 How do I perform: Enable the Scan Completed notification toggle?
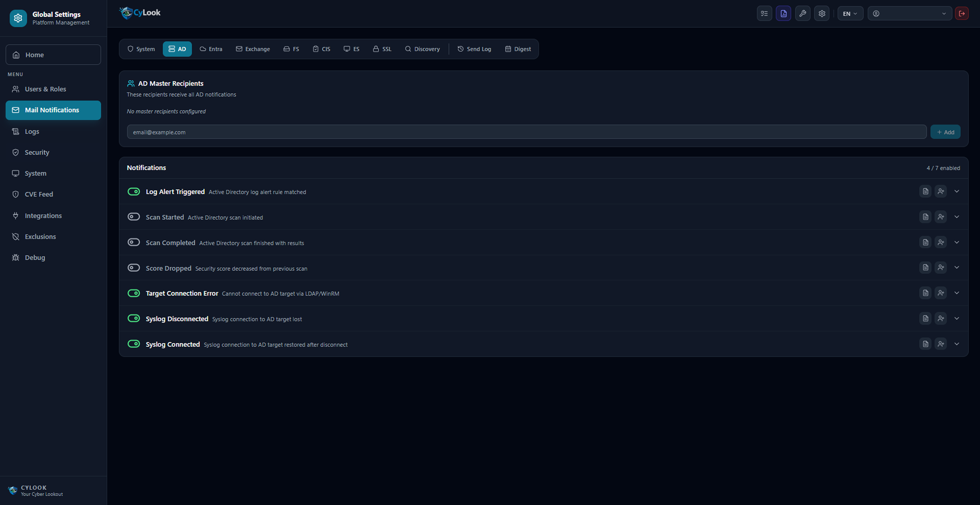[x=133, y=242]
